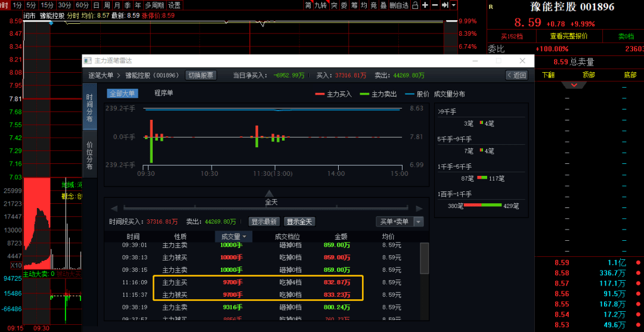644x332 pixels.
Task: Select the 09:38:19 主力主卖 9316手 row
Action: (262, 306)
